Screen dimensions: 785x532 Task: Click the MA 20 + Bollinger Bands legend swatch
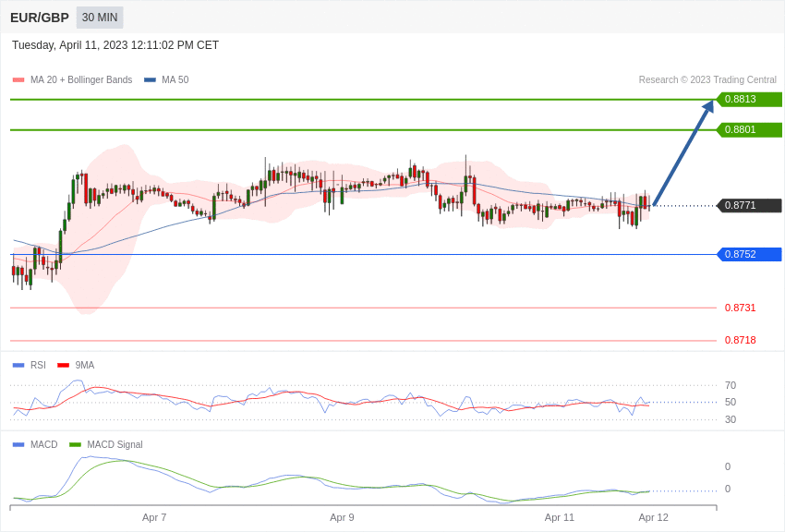pyautogui.click(x=18, y=80)
